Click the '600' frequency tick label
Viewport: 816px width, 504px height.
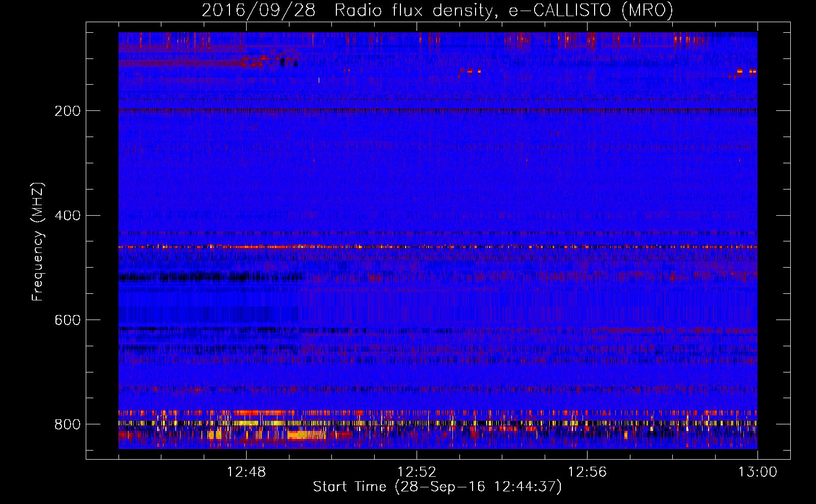(x=68, y=320)
